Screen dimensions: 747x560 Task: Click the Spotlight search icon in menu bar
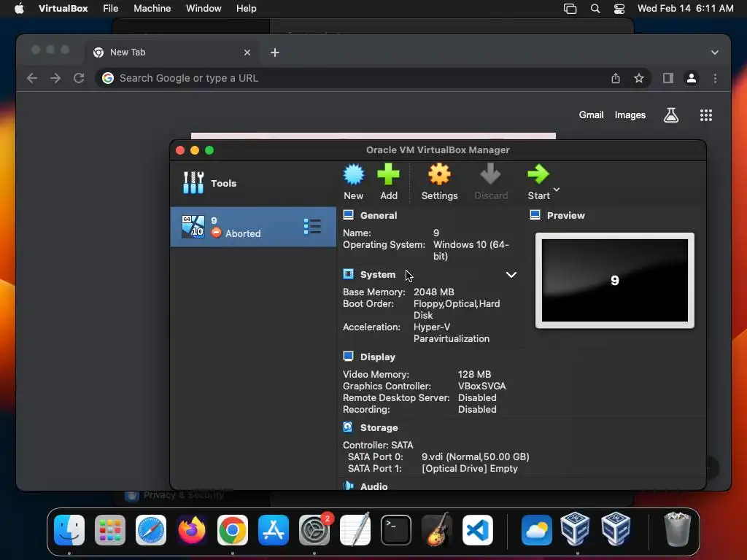point(595,9)
